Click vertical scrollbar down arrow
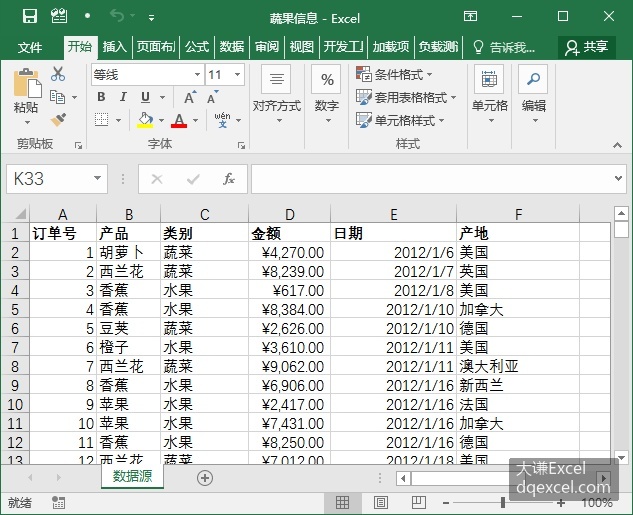Viewport: 633px width, 515px height. point(621,457)
